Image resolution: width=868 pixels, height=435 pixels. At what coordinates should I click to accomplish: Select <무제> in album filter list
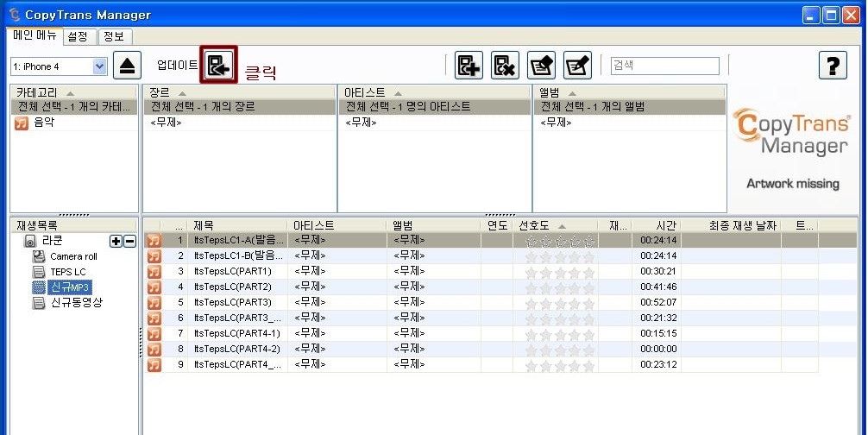coord(556,123)
